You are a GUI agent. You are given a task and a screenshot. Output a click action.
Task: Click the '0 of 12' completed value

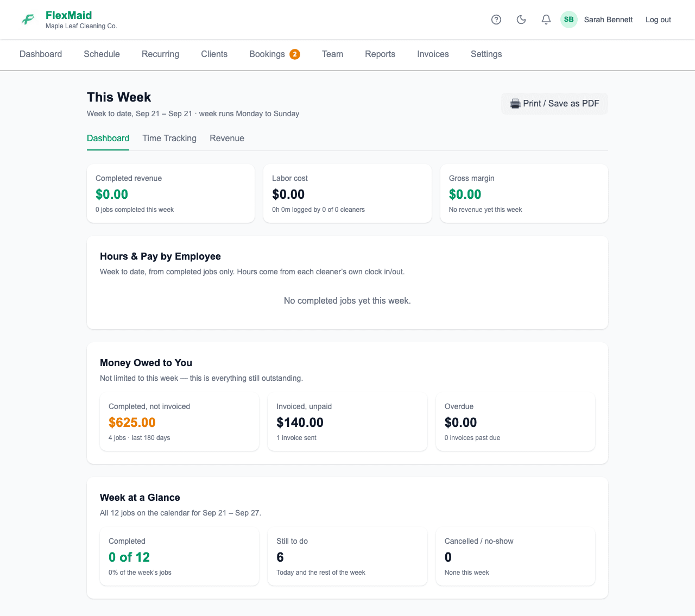click(x=129, y=557)
